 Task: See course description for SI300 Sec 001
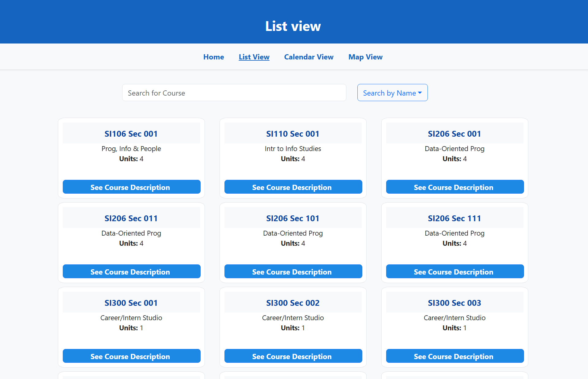[131, 356]
